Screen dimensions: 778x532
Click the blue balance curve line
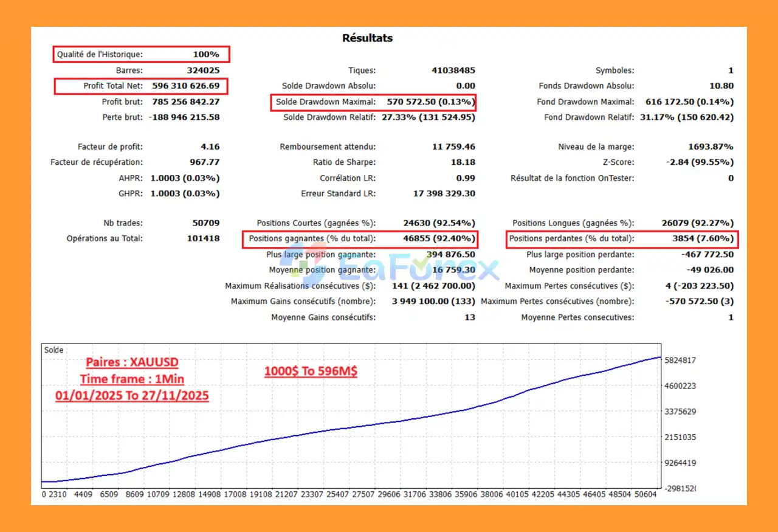point(365,424)
